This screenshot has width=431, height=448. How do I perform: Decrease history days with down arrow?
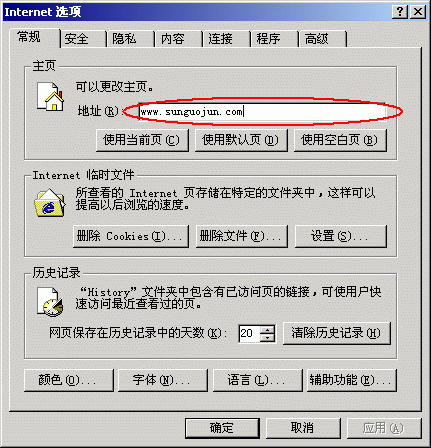coord(268,338)
